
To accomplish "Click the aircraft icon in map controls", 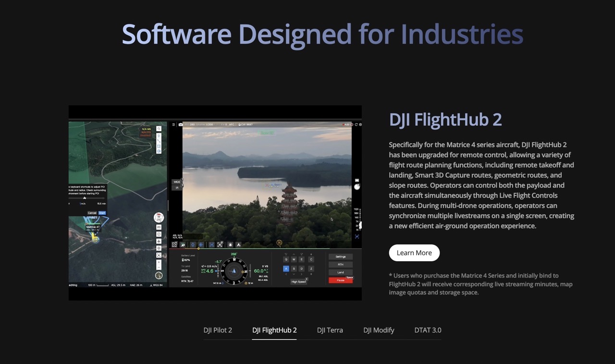I will (x=159, y=241).
